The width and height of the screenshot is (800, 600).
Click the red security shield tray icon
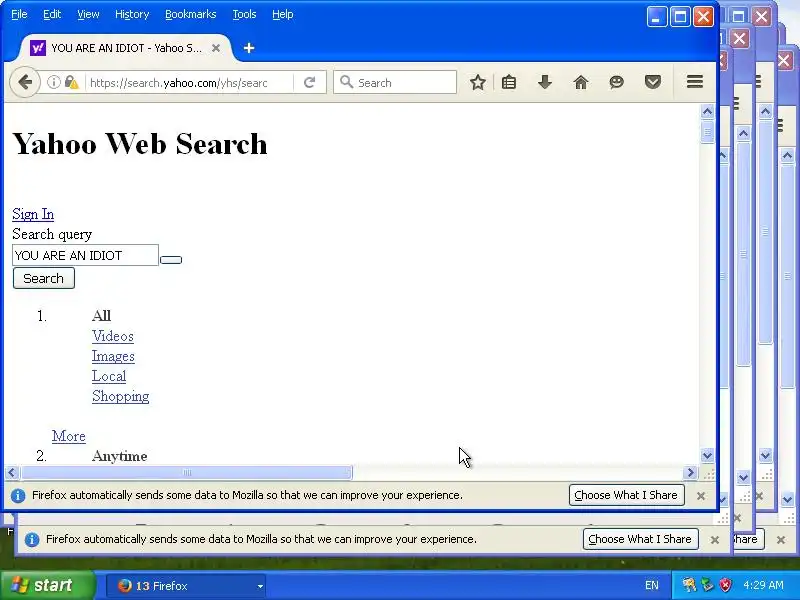pos(726,585)
